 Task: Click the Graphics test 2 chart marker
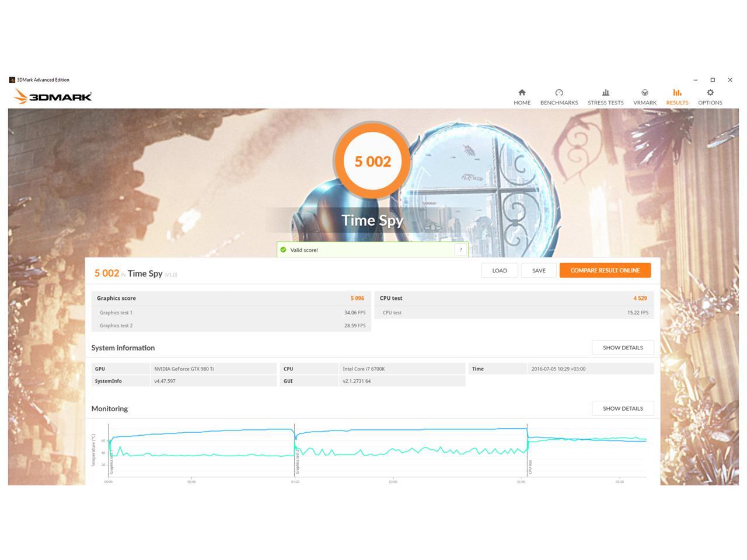[297, 461]
